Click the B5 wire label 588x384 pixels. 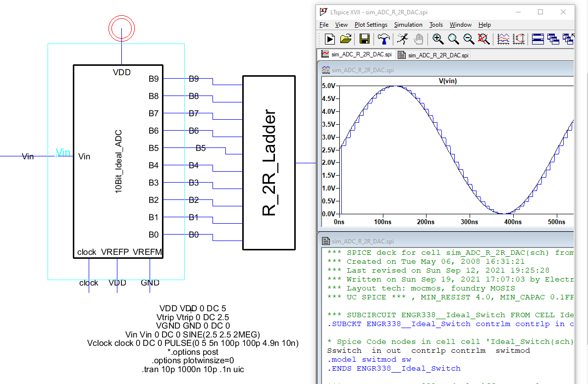201,148
